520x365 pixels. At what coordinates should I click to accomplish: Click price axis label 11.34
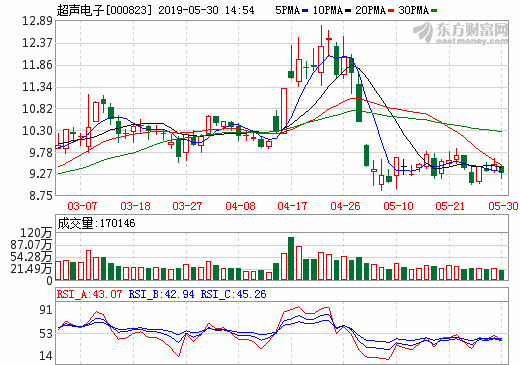[x=37, y=87]
